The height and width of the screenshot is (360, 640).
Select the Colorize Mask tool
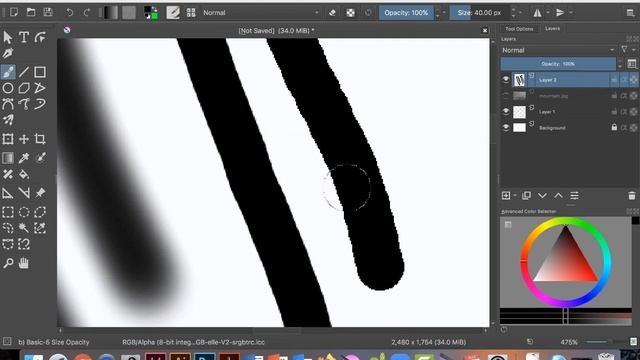pos(40,158)
